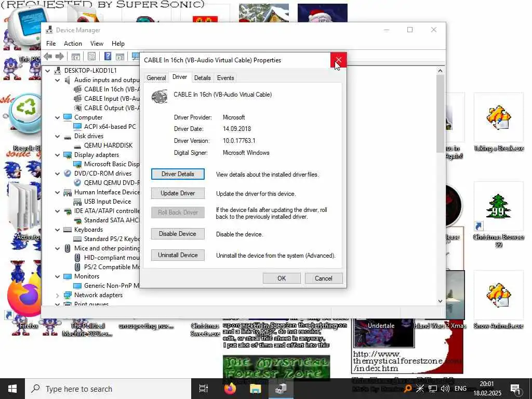532x399 pixels.
Task: Click the Update Driver button
Action: [x=178, y=193]
